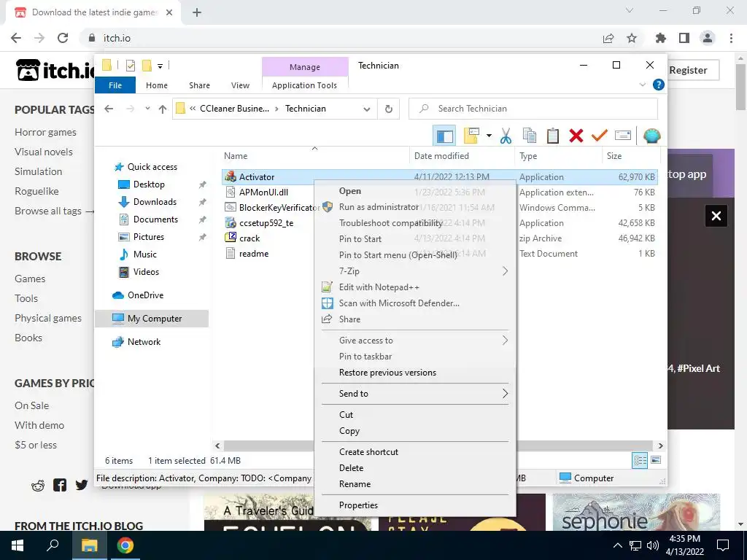Viewport: 747px width, 560px height.
Task: Open the recent locations dropdown in Explorer
Action: coord(147,109)
